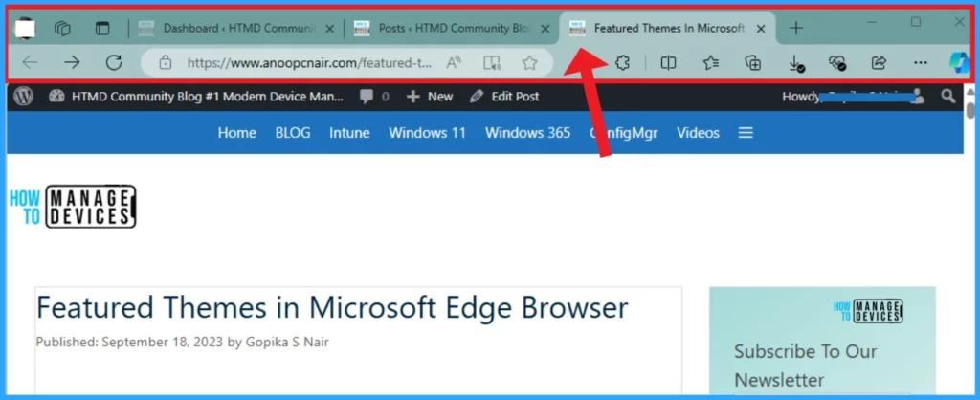Open Windows 11 in site navigation

click(x=428, y=132)
